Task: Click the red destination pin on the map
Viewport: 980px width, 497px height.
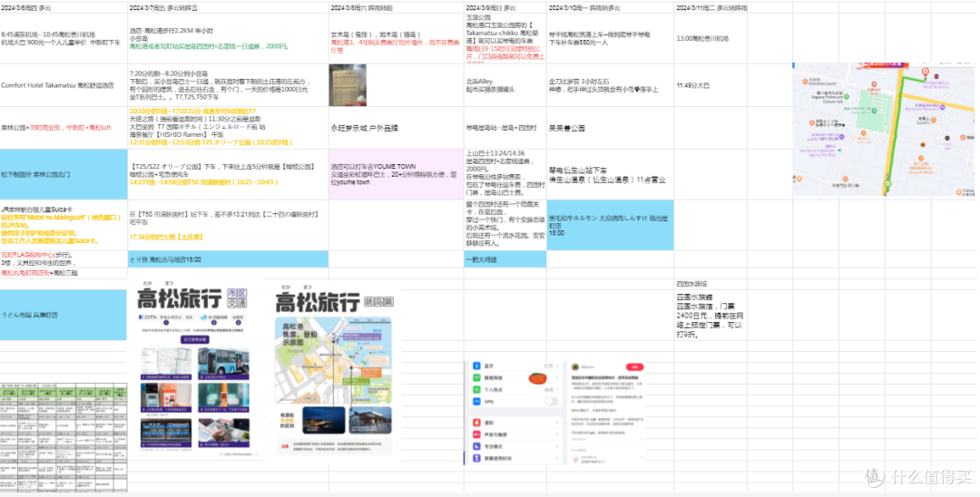Action: 925,73
